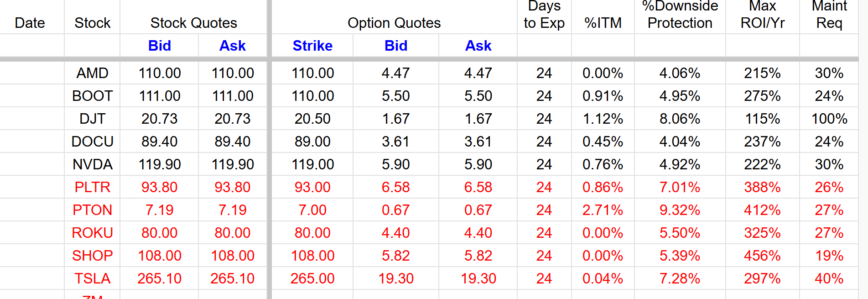Click the Max ROI/Yr header
The width and height of the screenshot is (868, 299).
pos(763,15)
